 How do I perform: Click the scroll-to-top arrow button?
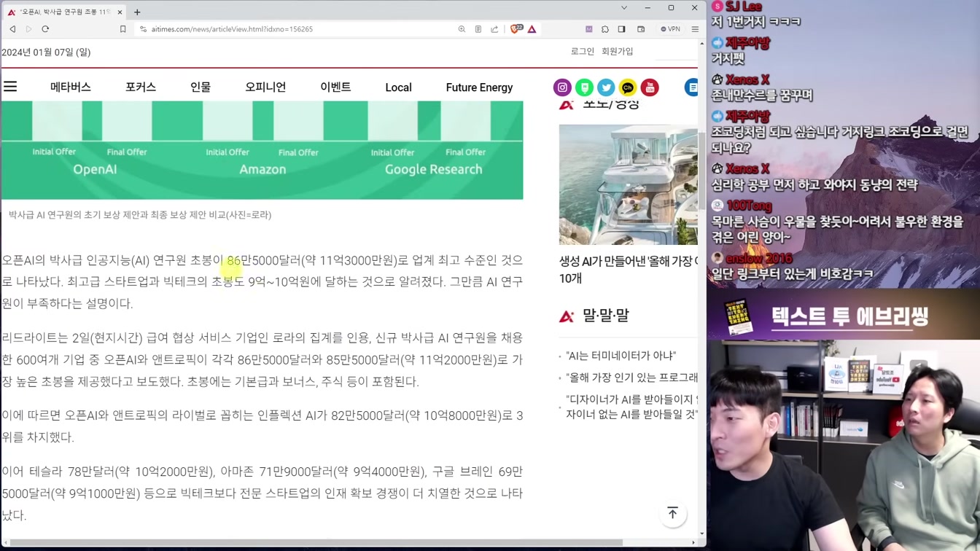[x=672, y=513]
